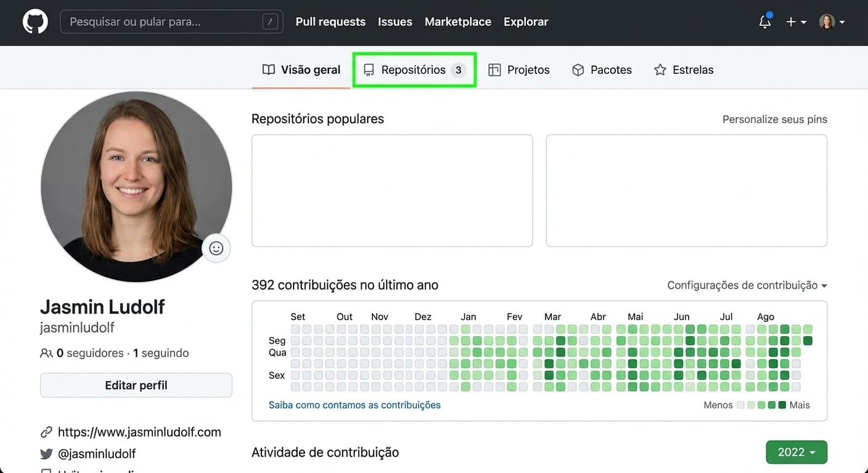Click the first empty pinned repository card
The width and height of the screenshot is (868, 473).
[x=392, y=191]
